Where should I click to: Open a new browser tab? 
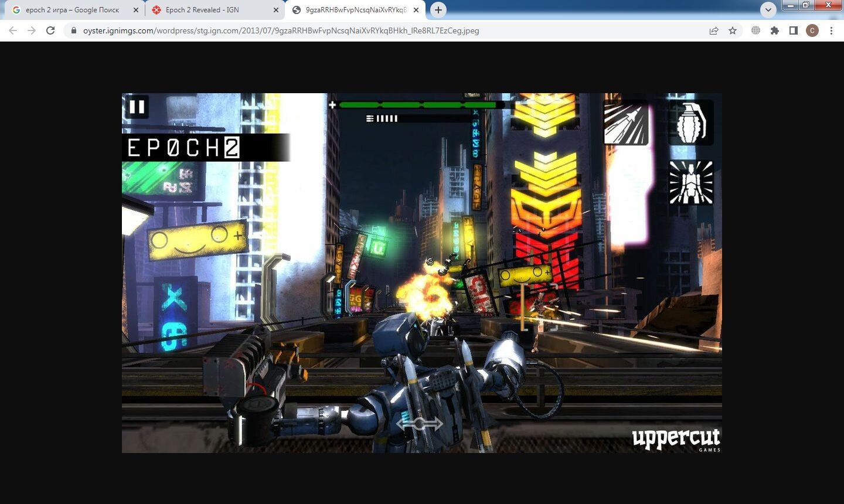pos(438,9)
